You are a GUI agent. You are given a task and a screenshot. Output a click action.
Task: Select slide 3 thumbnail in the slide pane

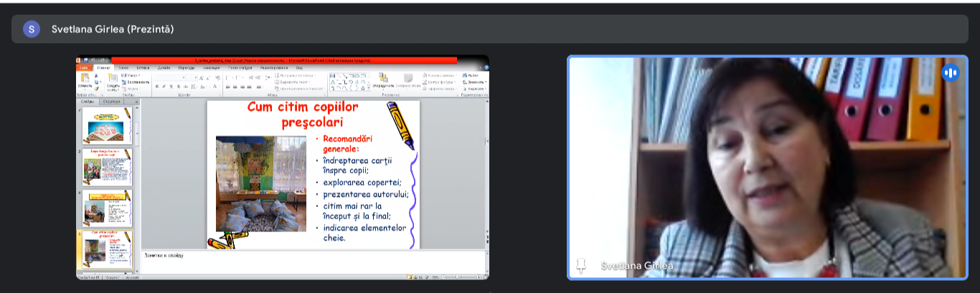pyautogui.click(x=106, y=167)
